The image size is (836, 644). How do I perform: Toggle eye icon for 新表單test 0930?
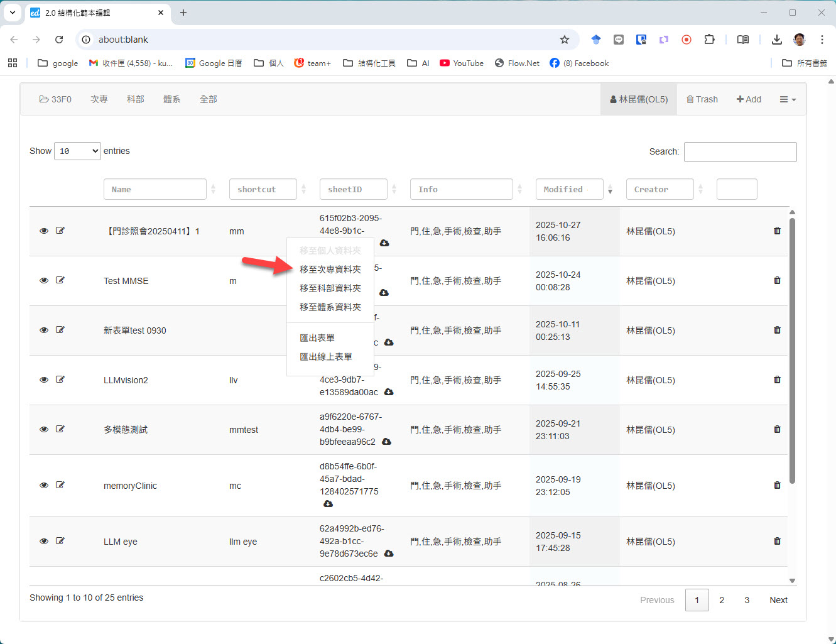point(44,330)
